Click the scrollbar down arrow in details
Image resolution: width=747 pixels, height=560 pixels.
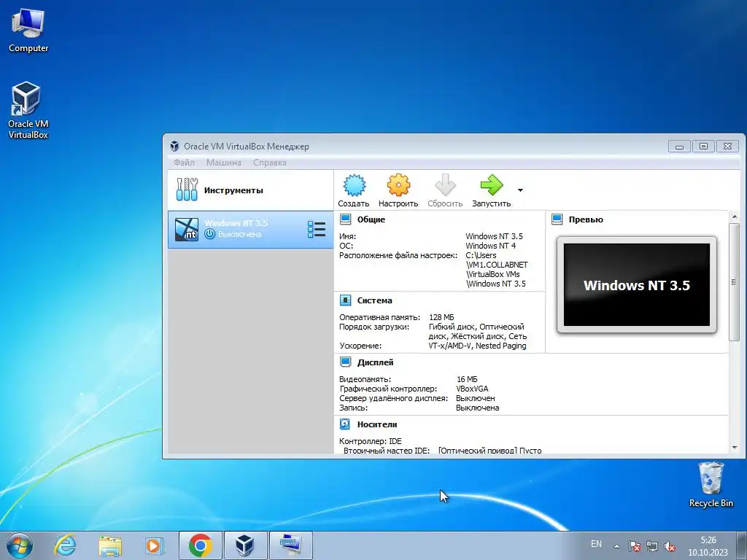(734, 448)
